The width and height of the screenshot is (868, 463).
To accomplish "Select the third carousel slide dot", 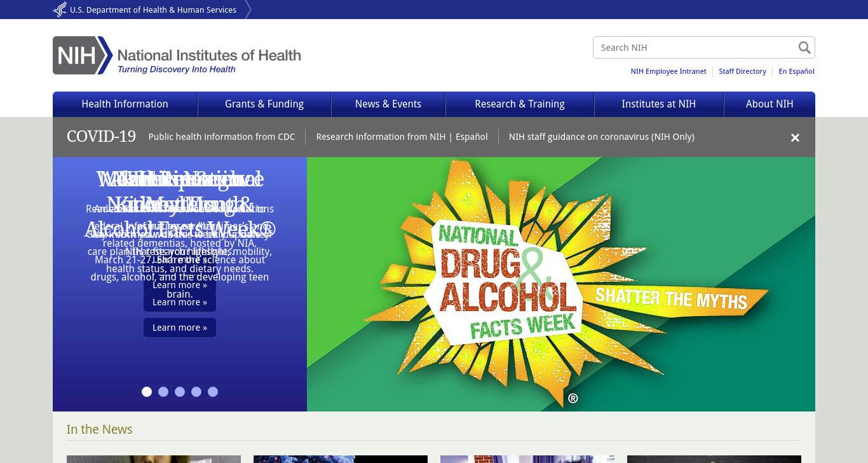I will pos(180,392).
